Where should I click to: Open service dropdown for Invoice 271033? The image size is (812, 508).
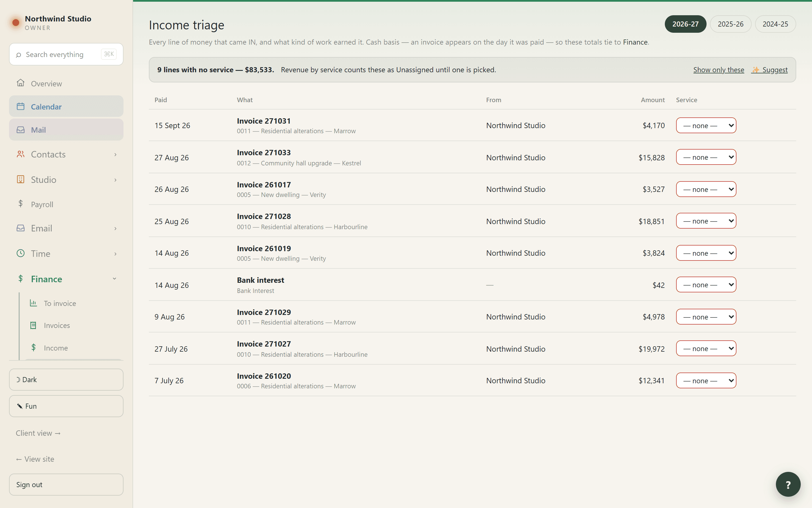click(x=706, y=157)
